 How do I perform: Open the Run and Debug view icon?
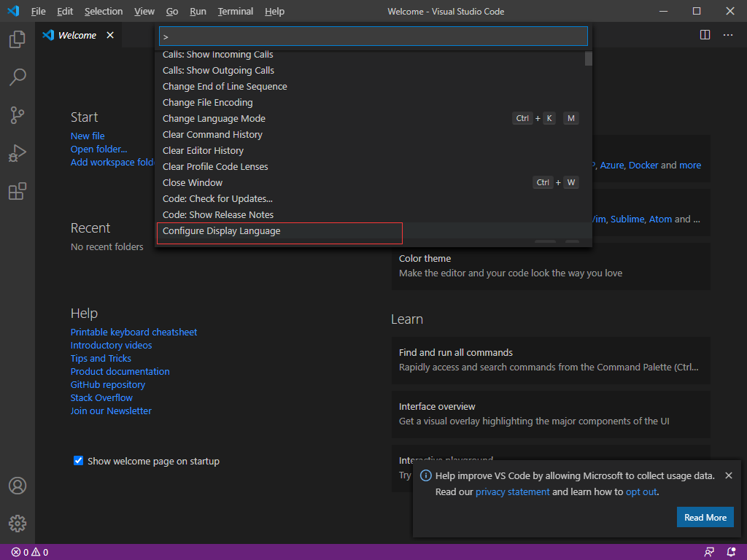point(18,153)
